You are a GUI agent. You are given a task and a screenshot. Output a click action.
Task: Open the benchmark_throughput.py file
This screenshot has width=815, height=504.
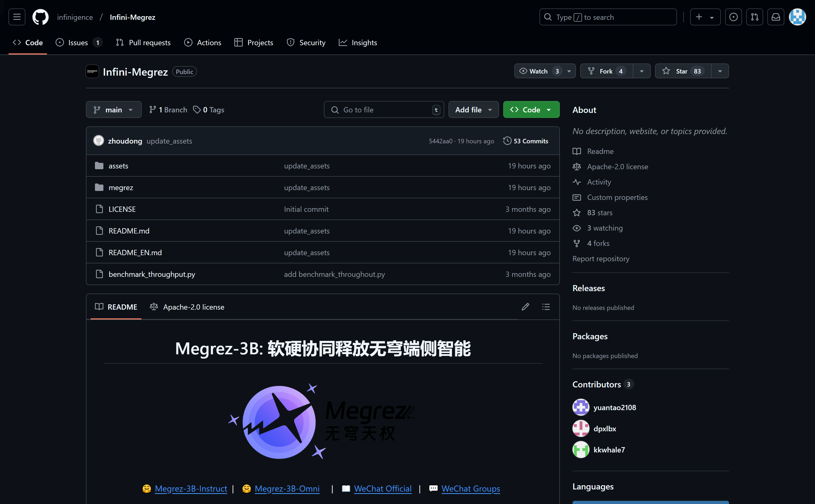[x=152, y=274]
